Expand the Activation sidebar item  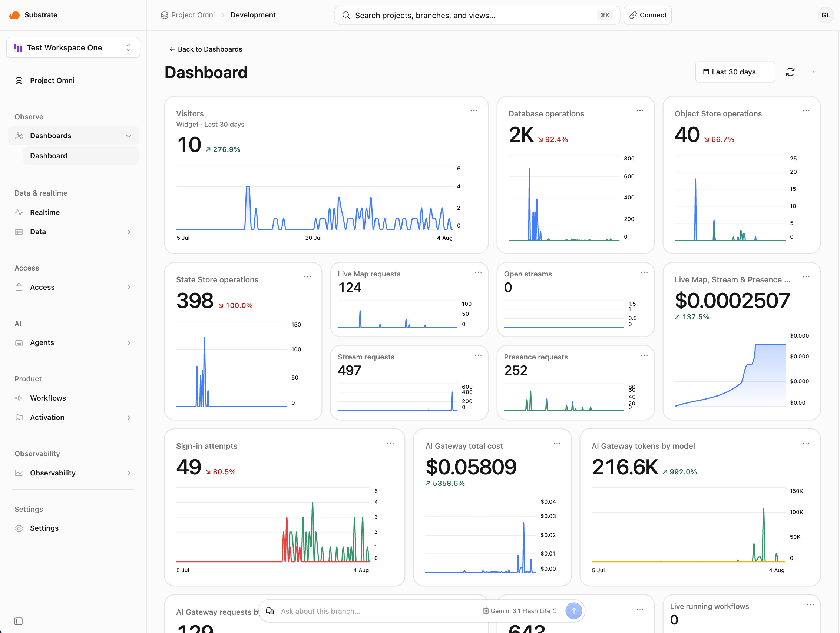click(73, 417)
